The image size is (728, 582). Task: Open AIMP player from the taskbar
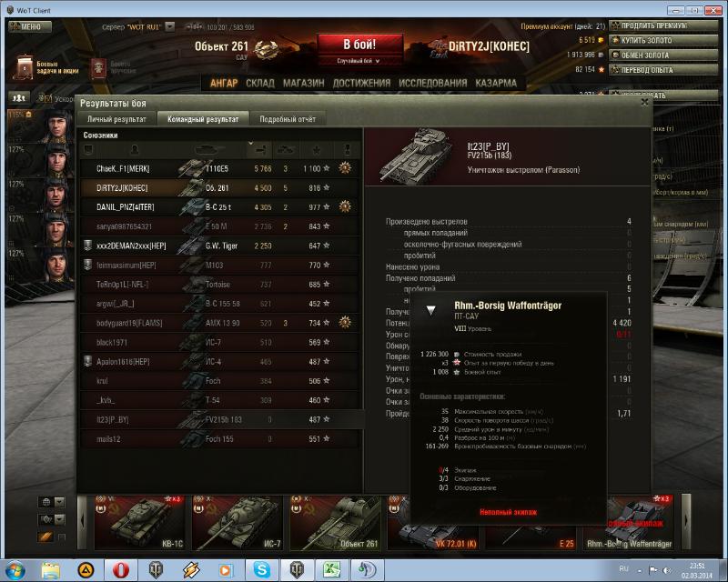(86, 569)
